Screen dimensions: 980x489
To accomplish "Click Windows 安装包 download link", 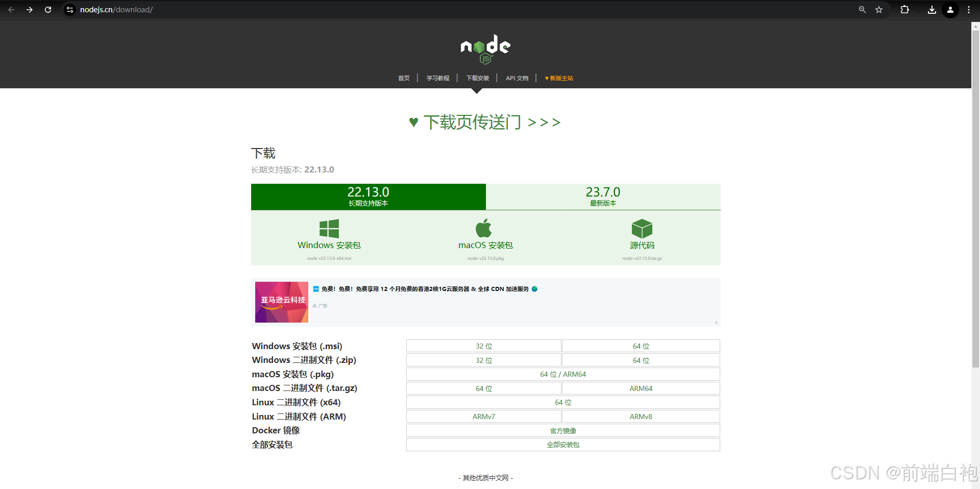I will [329, 246].
